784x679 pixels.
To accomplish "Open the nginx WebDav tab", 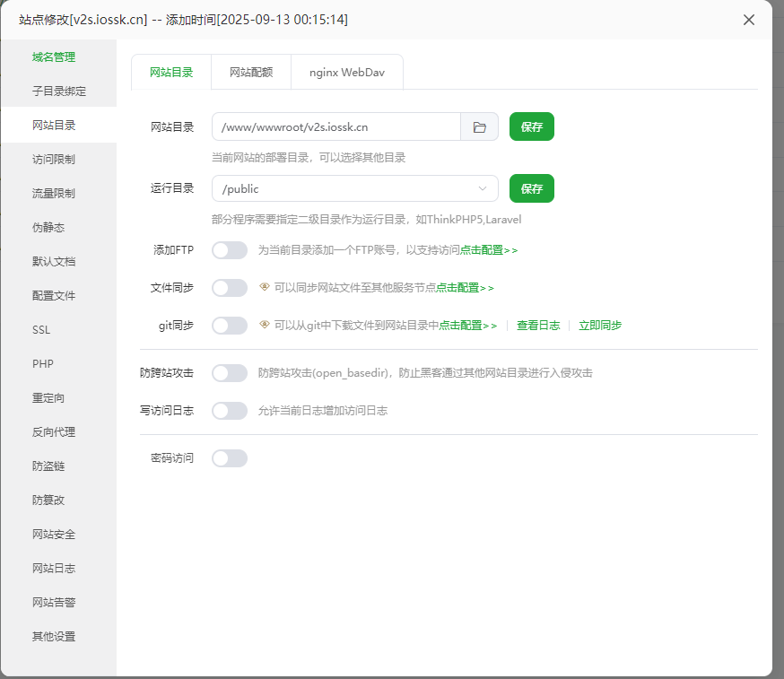I will coord(346,72).
